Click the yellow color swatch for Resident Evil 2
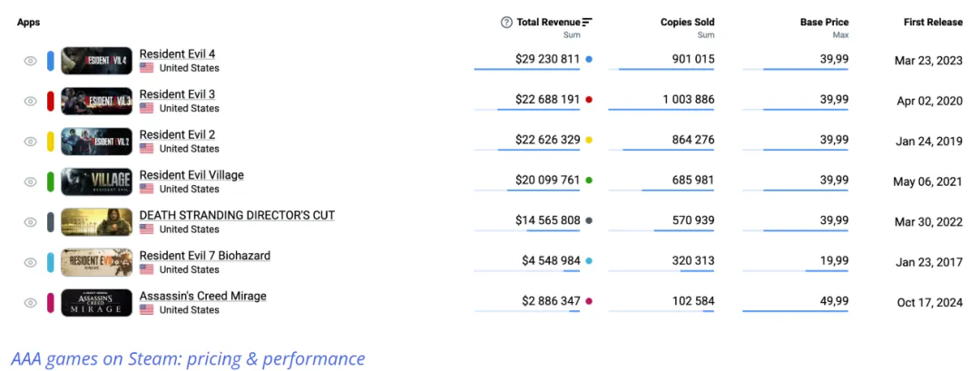 point(51,142)
